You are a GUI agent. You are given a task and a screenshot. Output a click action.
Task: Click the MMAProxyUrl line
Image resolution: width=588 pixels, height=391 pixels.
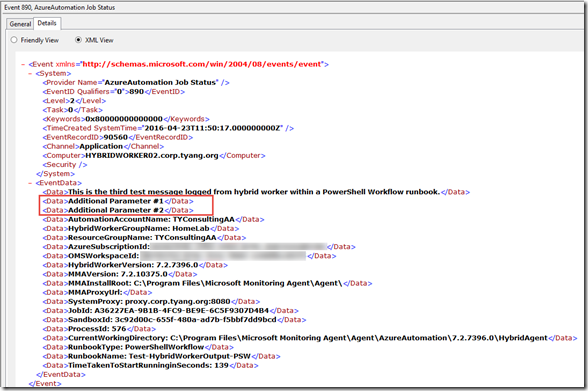[x=97, y=292]
